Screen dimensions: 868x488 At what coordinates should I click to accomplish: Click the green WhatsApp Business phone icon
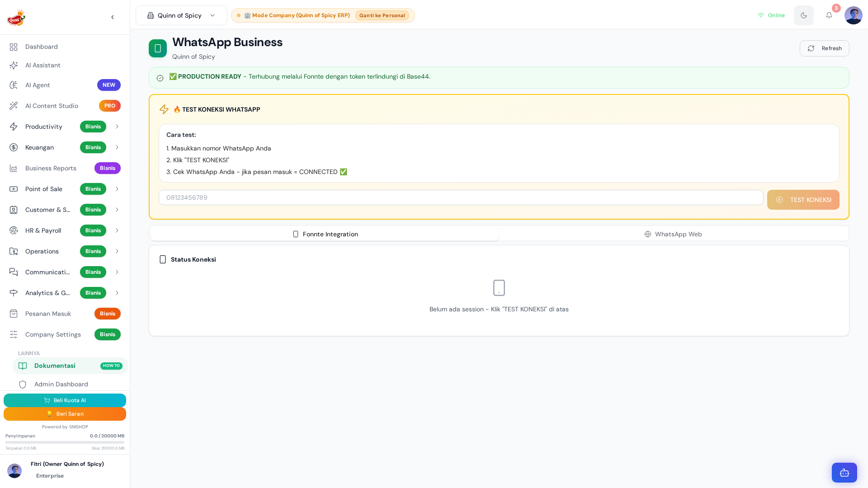pyautogui.click(x=158, y=48)
